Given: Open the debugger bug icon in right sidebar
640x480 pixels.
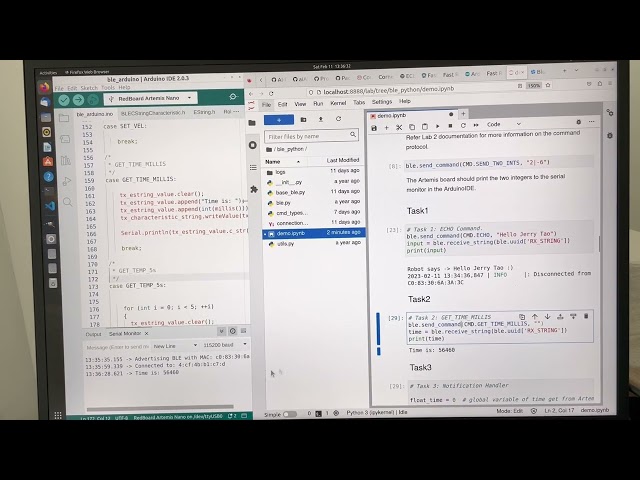Looking at the screenshot, I should (x=610, y=136).
